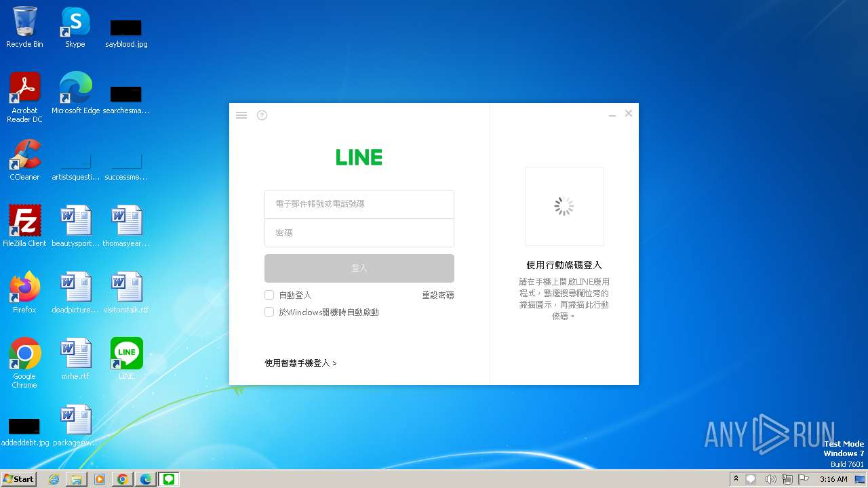
Task: Close the LINE login window
Action: tap(629, 114)
